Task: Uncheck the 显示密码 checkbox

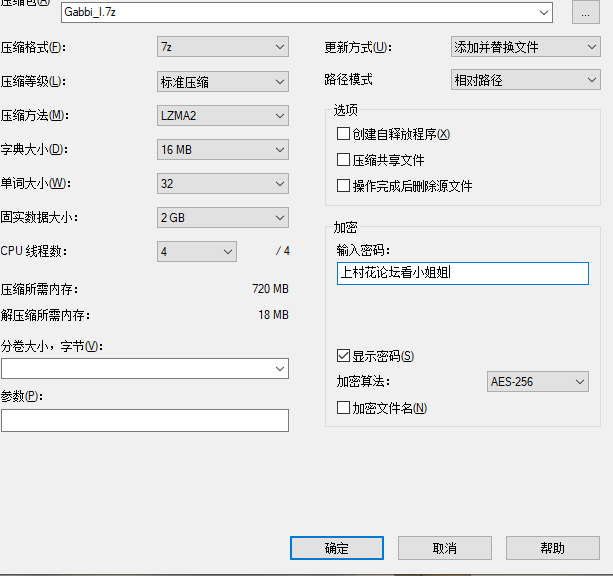Action: tap(344, 356)
